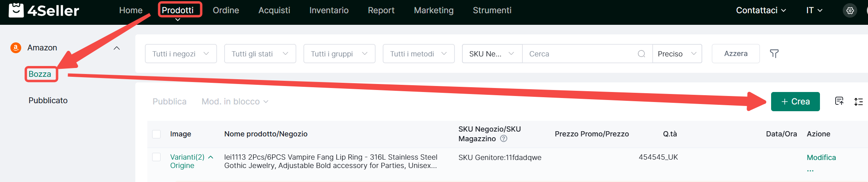Click the Azzera reset button

735,54
